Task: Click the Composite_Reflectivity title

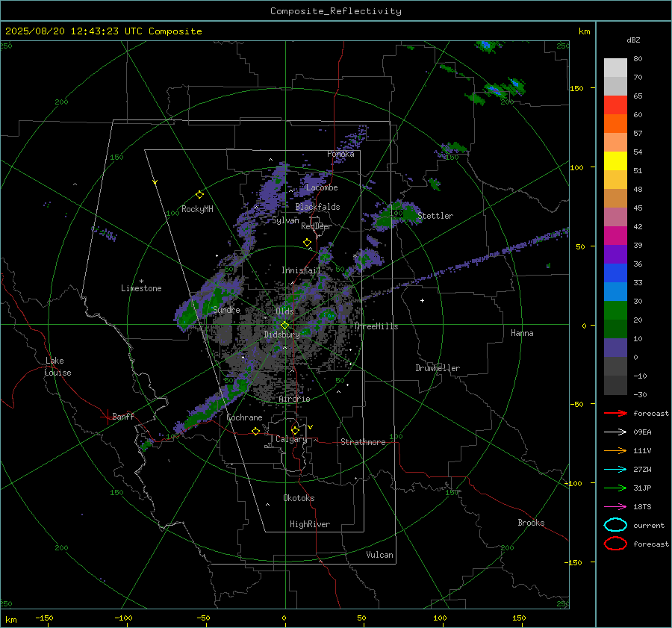Action: click(x=335, y=11)
